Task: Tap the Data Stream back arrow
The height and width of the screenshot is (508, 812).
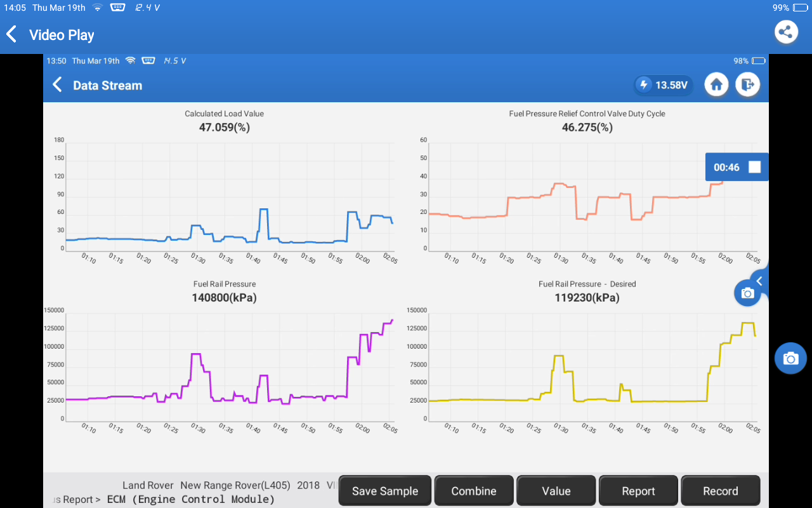Action: pos(57,85)
